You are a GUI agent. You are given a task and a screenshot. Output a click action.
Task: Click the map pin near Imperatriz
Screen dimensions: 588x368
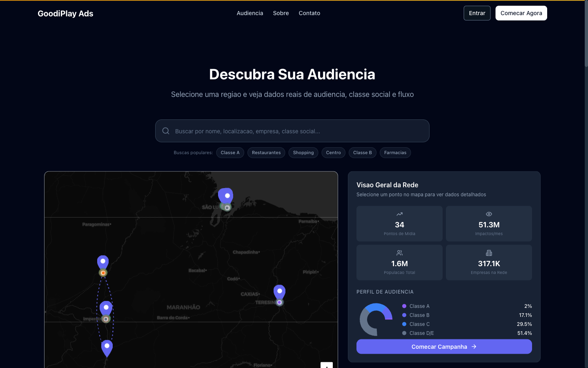point(106,308)
